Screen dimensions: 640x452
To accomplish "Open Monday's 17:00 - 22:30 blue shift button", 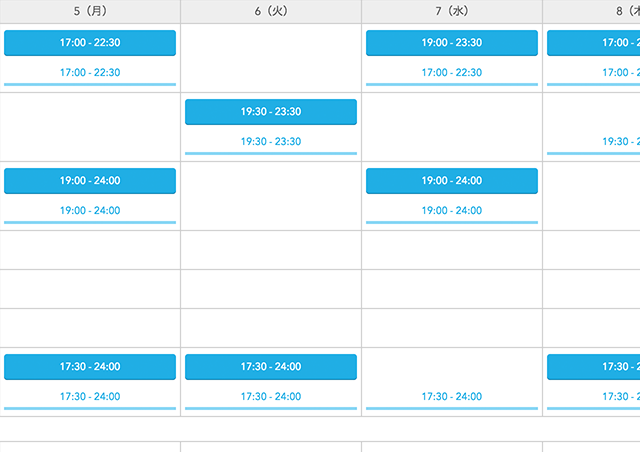I will click(x=90, y=43).
